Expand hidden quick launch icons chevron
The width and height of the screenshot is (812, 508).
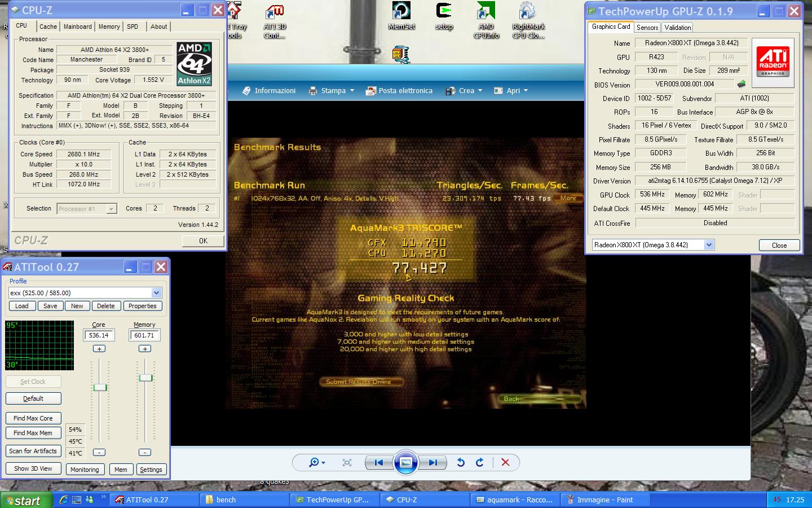(103, 498)
